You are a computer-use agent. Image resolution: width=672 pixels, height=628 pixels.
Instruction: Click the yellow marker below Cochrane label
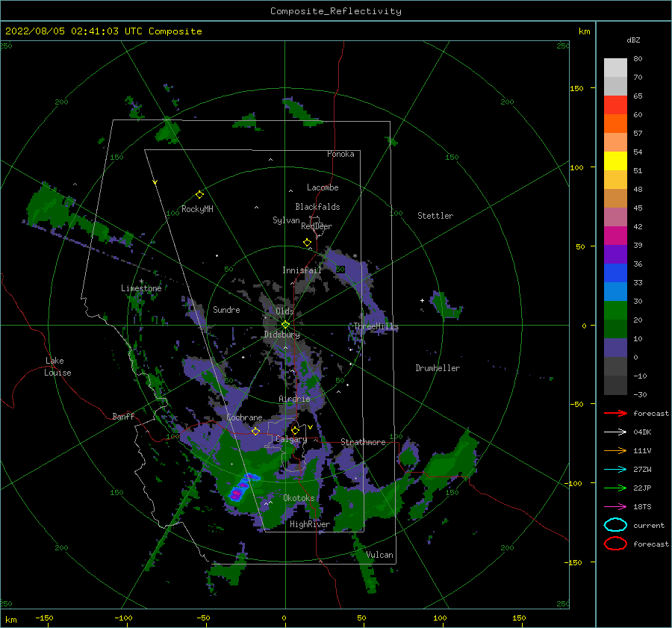(x=256, y=431)
